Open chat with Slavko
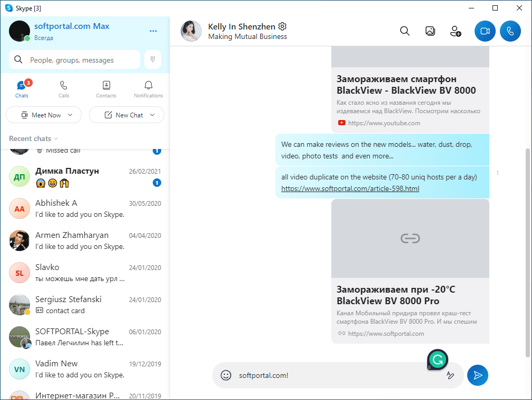The width and height of the screenshot is (532, 400). click(85, 273)
